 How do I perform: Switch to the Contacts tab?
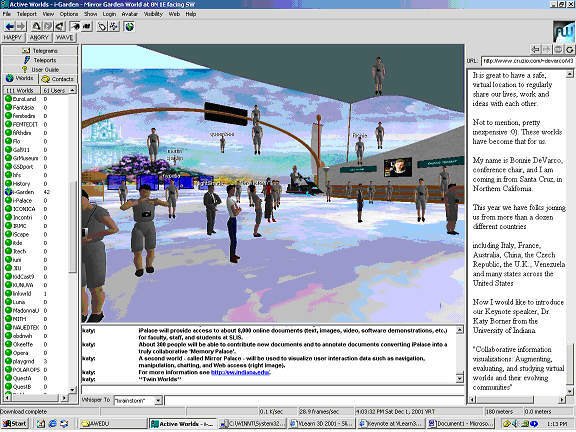58,79
